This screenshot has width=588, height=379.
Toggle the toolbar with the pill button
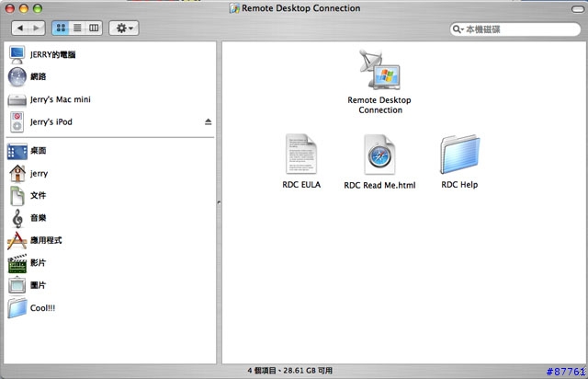578,8
